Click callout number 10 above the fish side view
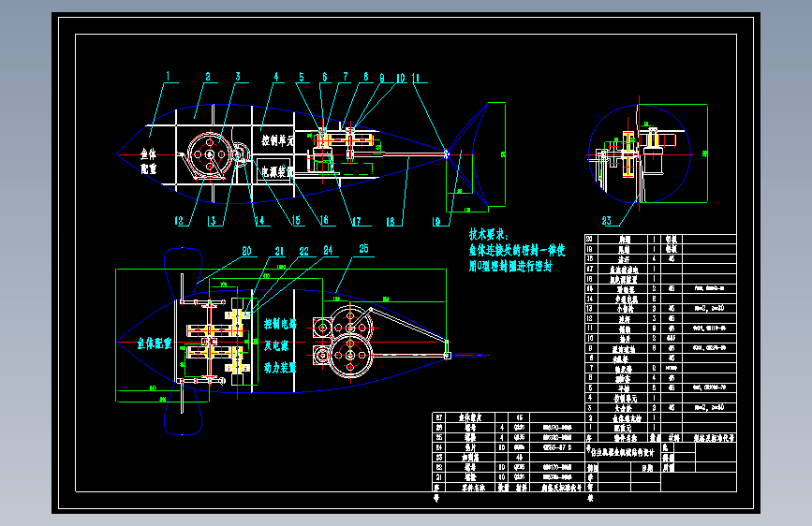Image resolution: width=812 pixels, height=526 pixels. [400, 78]
